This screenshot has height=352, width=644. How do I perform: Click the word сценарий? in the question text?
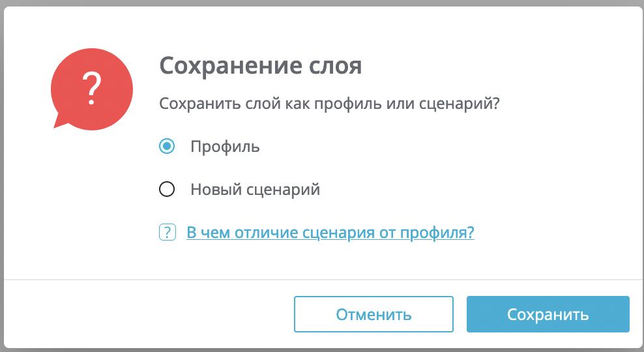pos(459,104)
